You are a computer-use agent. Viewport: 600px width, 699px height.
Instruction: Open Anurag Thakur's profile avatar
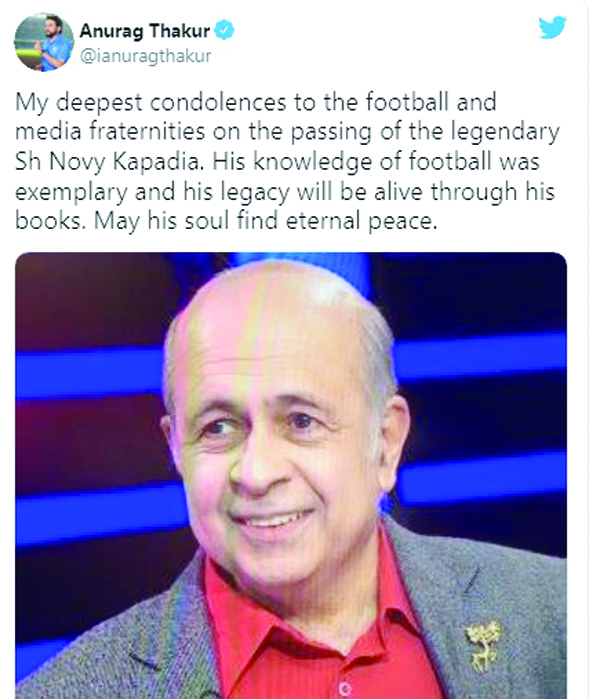tap(44, 42)
